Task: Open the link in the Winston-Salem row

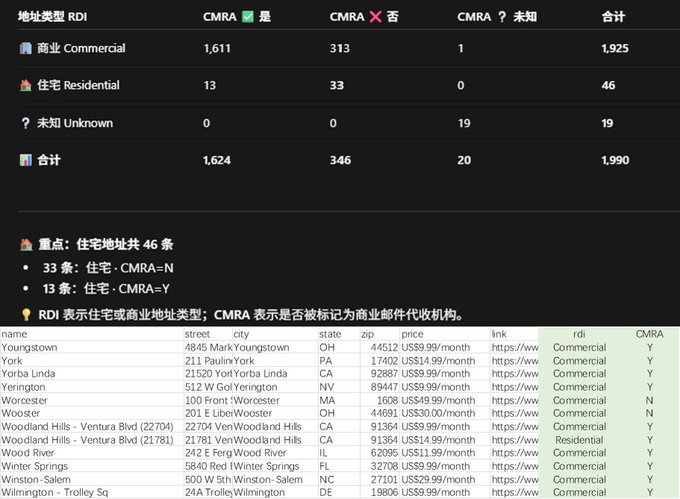Action: click(514, 479)
